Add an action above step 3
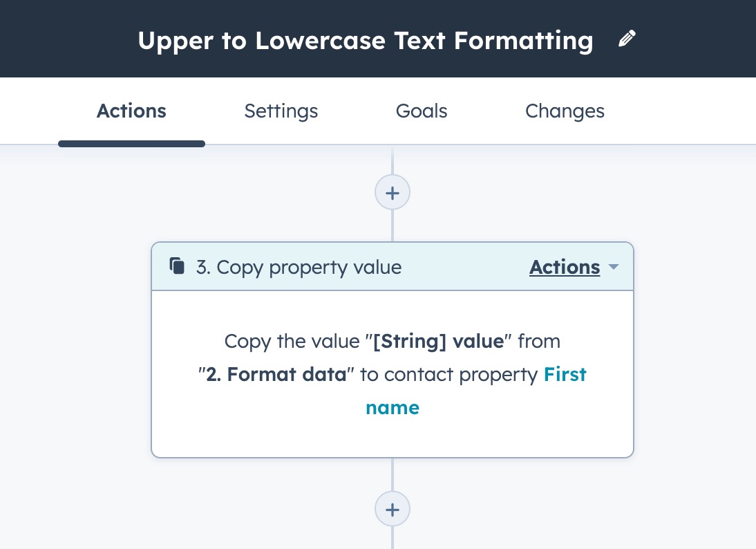 393,192
